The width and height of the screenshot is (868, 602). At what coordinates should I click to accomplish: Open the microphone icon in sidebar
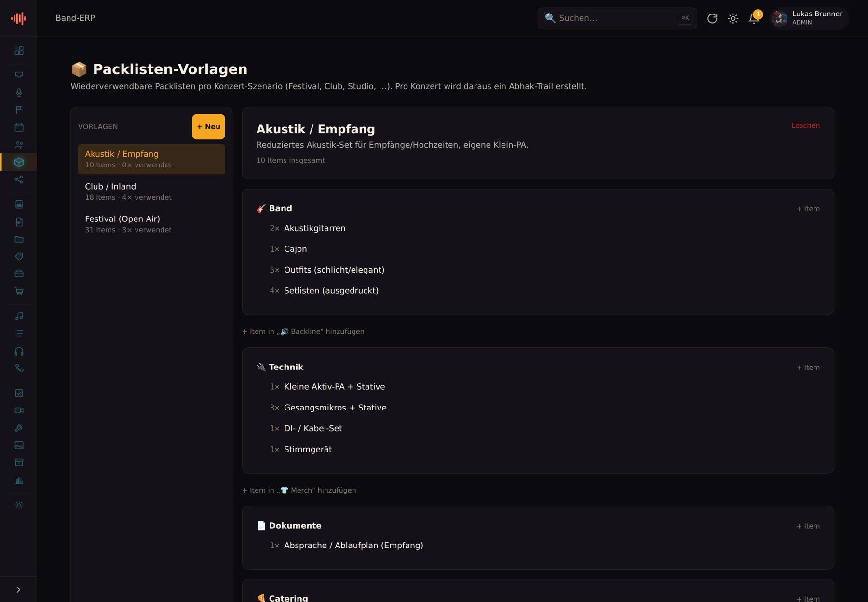pos(19,93)
